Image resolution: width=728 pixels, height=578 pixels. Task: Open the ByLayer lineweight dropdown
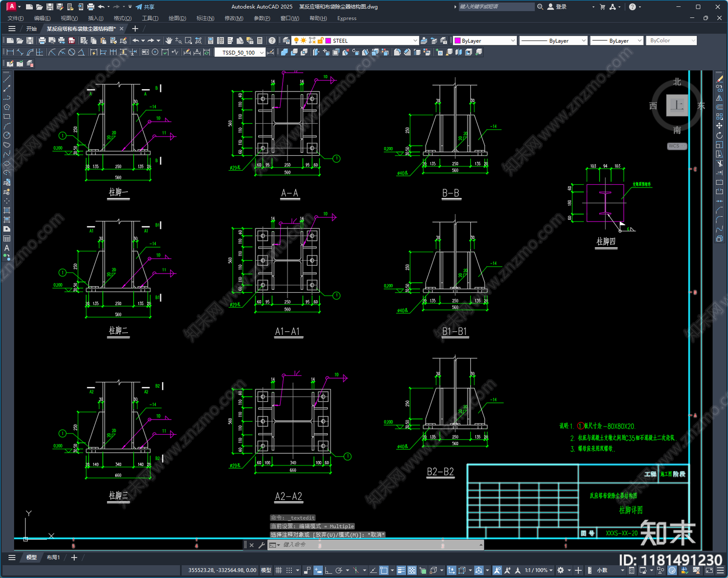(639, 41)
